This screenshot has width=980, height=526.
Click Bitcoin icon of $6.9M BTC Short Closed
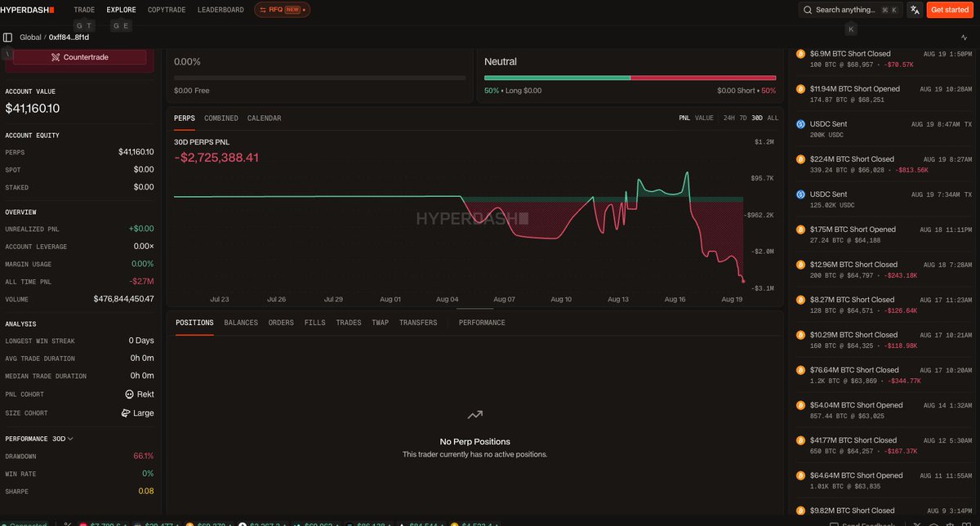[800, 54]
